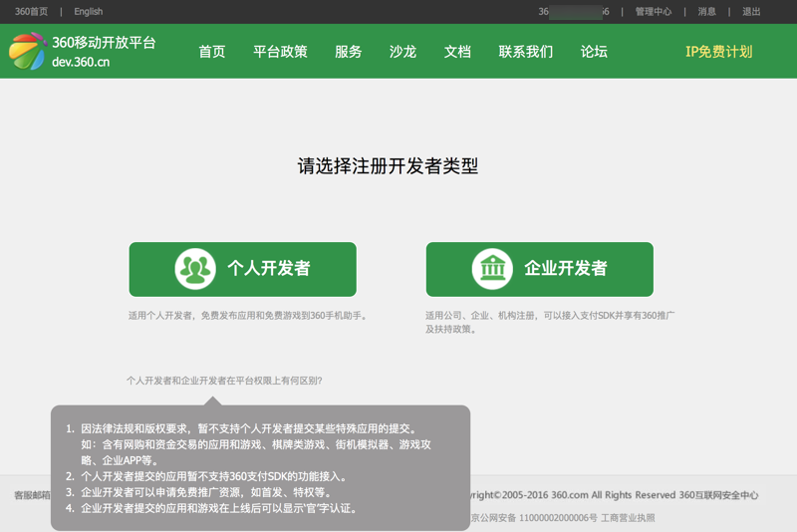Open the 沙龙 navigation item
Screen dimensions: 797x532
[402, 52]
